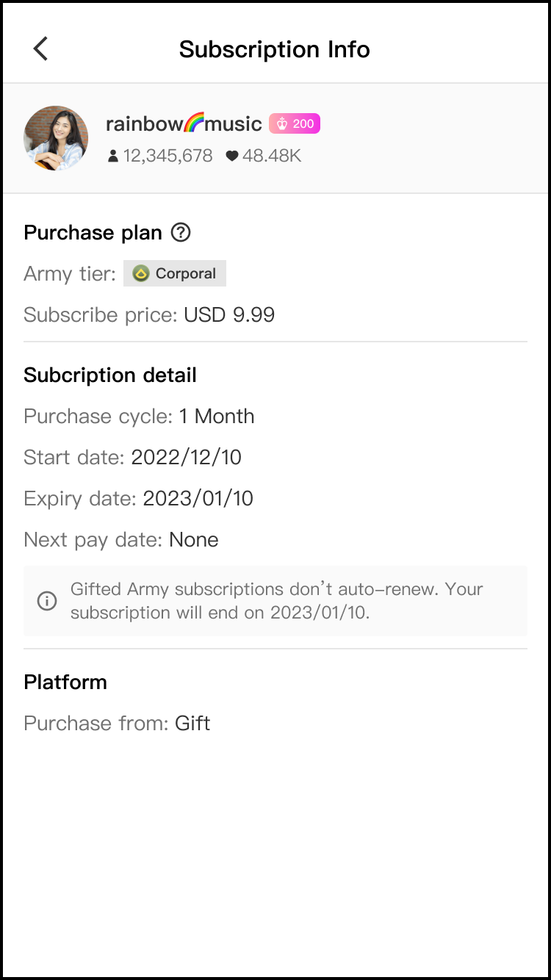The image size is (551, 980).
Task: Select the Corporal army tier badge
Action: click(175, 274)
